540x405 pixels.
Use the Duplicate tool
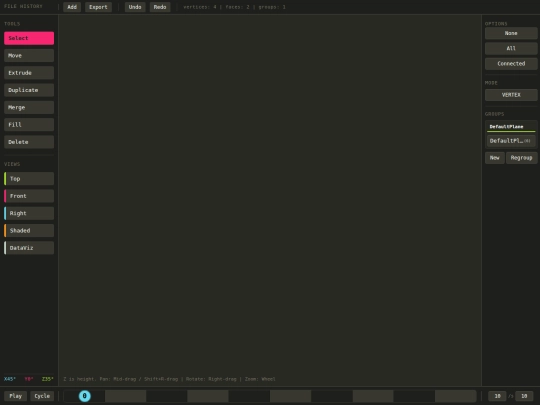point(29,90)
